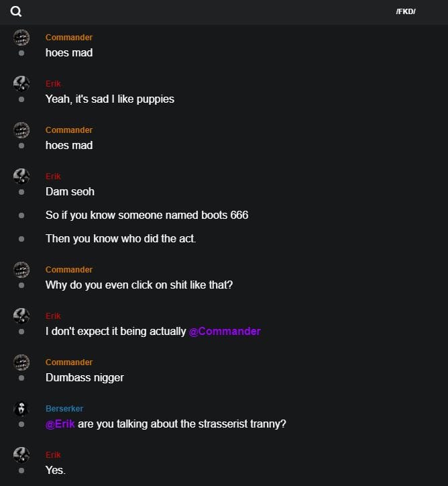Select Commander's avatar by "Why do you even click"
Screen dimensions: 448x486
coord(21,269)
